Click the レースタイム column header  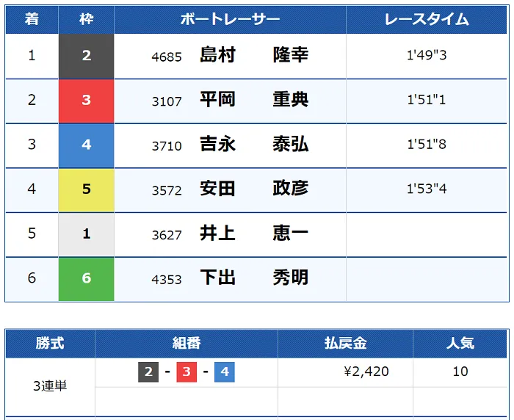click(x=427, y=20)
